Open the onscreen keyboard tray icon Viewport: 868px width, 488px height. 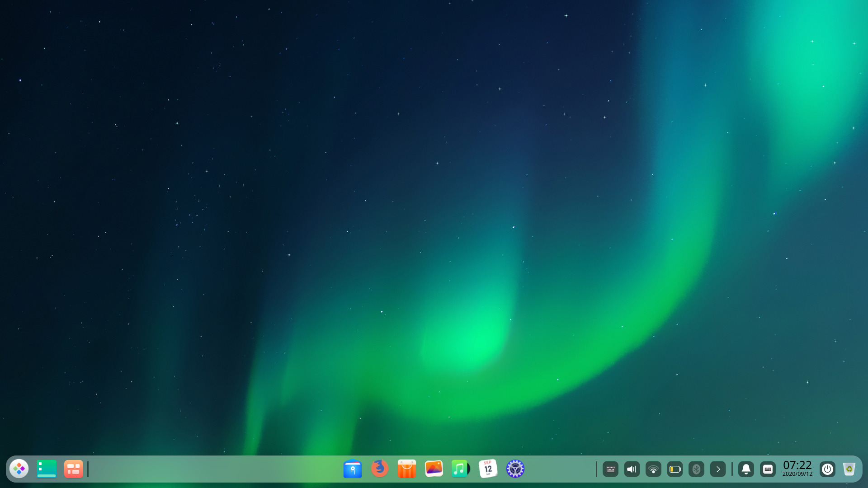click(768, 469)
